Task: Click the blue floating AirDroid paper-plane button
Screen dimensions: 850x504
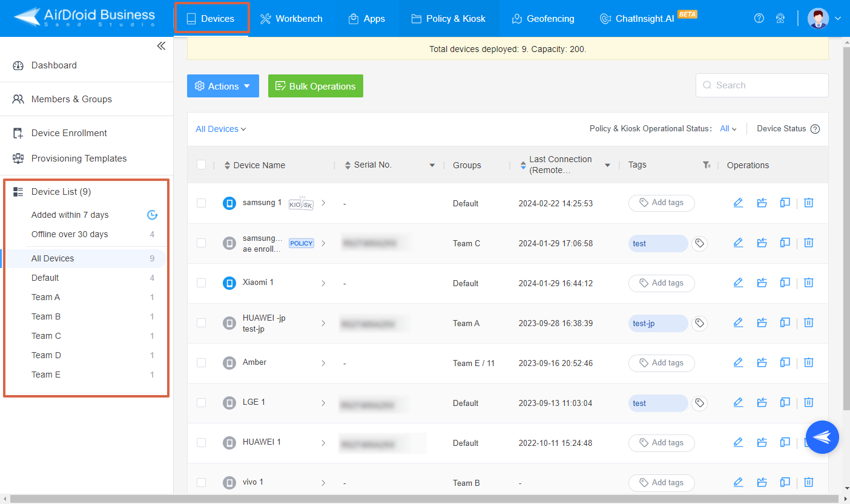Action: click(822, 437)
